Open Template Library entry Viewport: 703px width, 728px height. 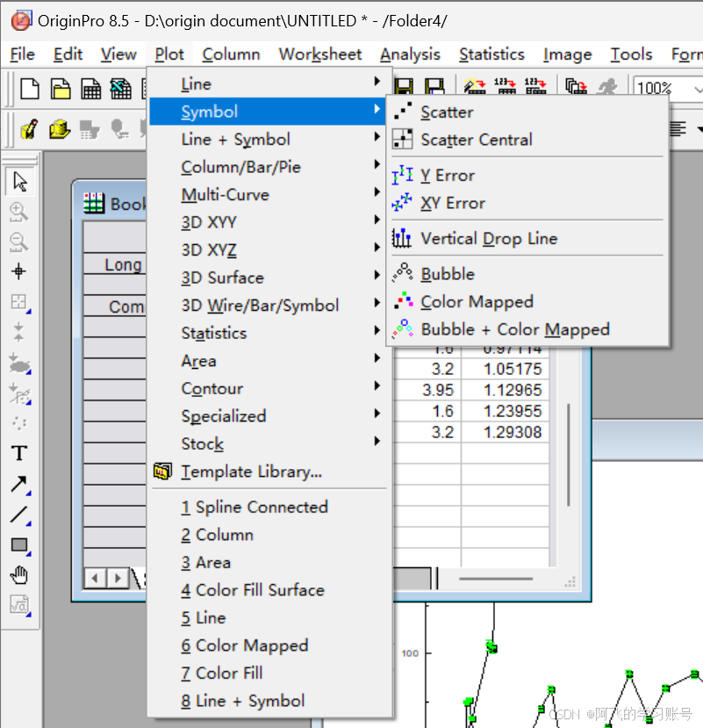pos(268,472)
